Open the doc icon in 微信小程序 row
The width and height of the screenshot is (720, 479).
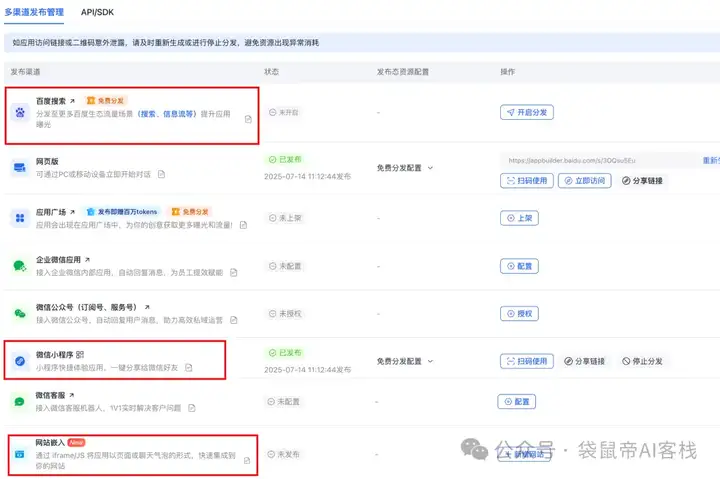[x=188, y=367]
